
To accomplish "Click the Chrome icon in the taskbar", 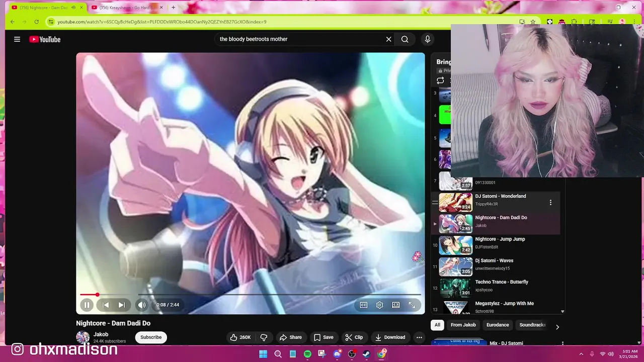I will click(x=381, y=354).
